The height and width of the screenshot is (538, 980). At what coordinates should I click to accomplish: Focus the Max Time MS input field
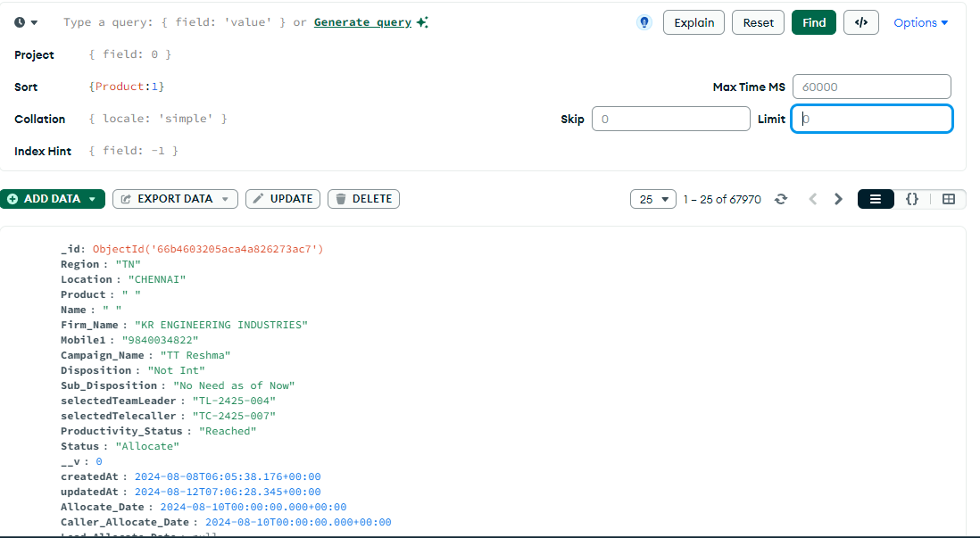click(x=871, y=87)
